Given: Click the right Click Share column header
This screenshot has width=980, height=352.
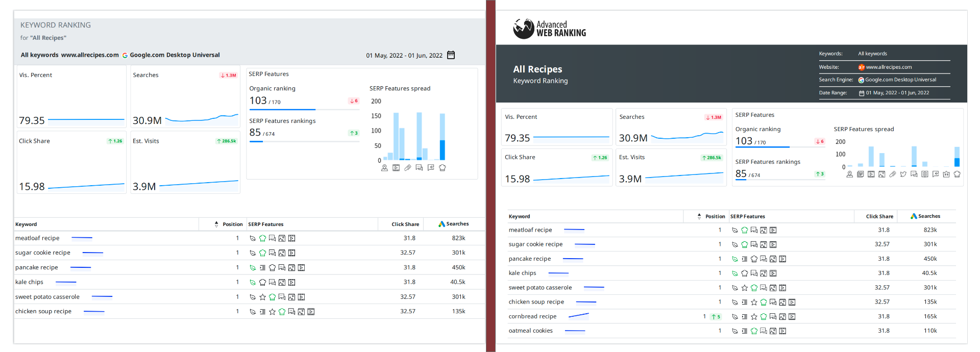Looking at the screenshot, I should click(879, 216).
